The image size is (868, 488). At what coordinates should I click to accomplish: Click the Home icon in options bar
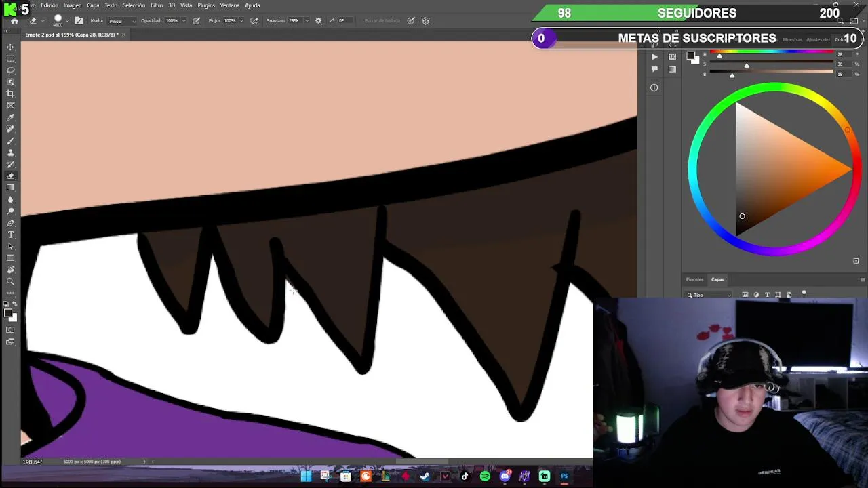point(14,20)
